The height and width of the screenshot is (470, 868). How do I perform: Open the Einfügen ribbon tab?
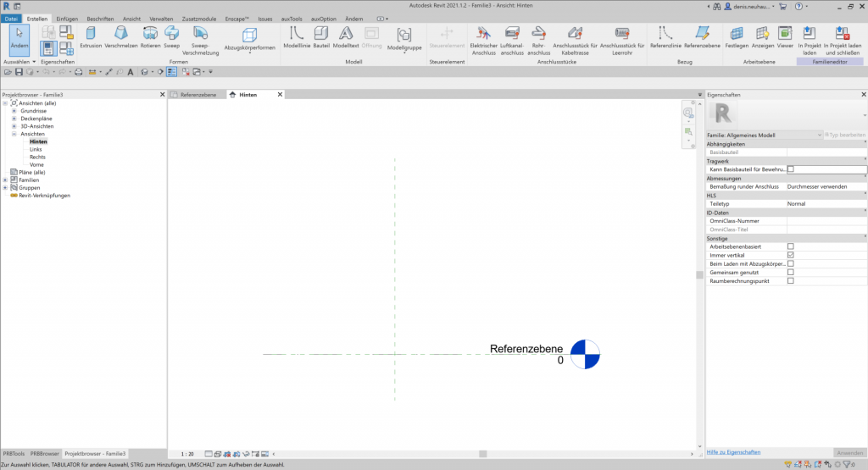coord(68,18)
